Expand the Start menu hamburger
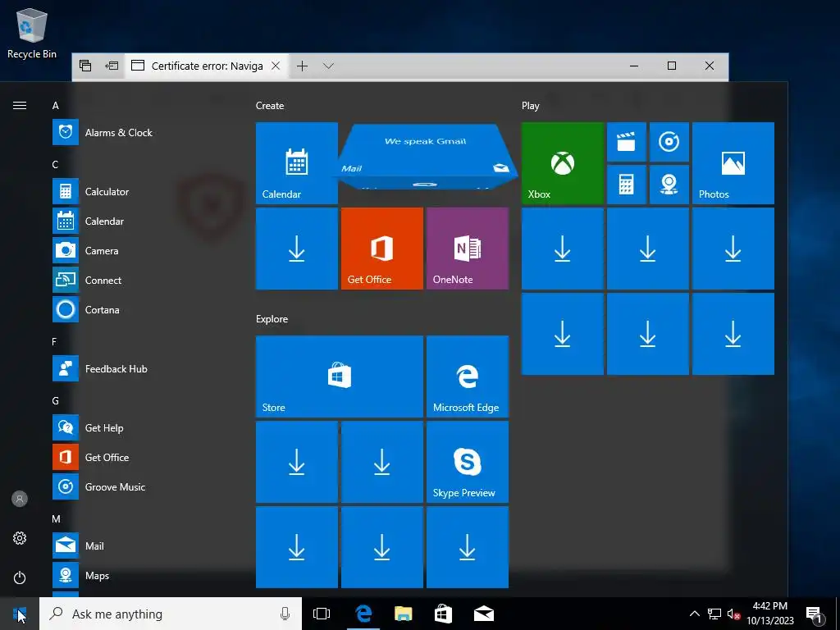 point(20,106)
